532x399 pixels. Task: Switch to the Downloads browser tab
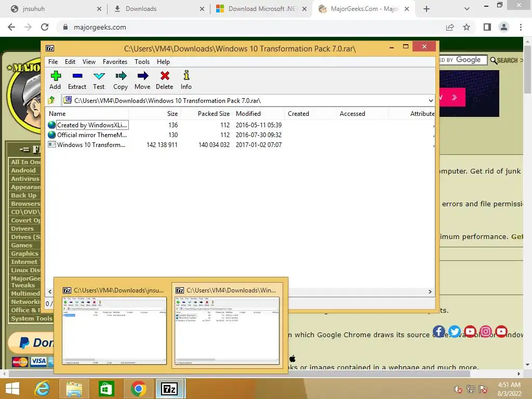[158, 9]
